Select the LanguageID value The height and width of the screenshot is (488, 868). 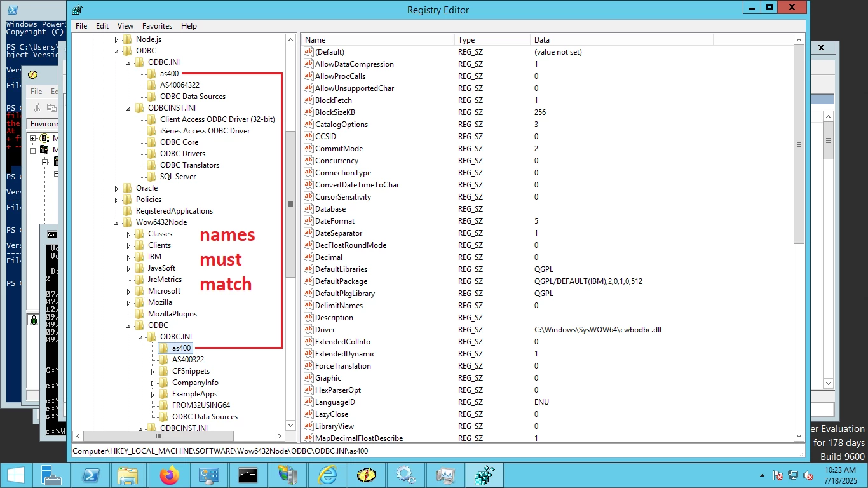[x=335, y=402]
